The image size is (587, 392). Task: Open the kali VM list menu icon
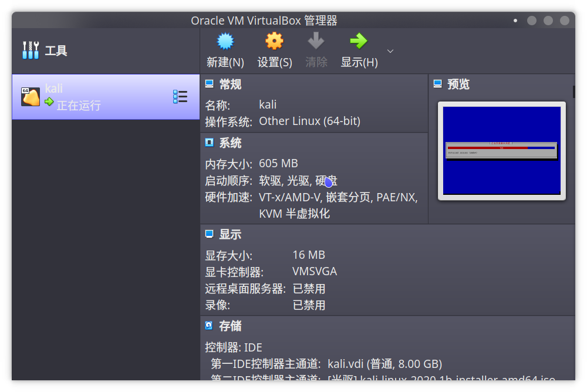click(180, 97)
